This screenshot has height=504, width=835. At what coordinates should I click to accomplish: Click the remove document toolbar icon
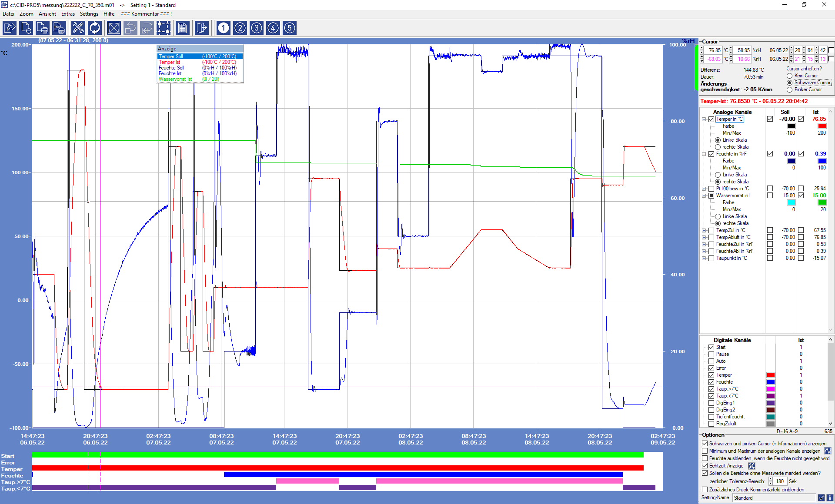26,28
